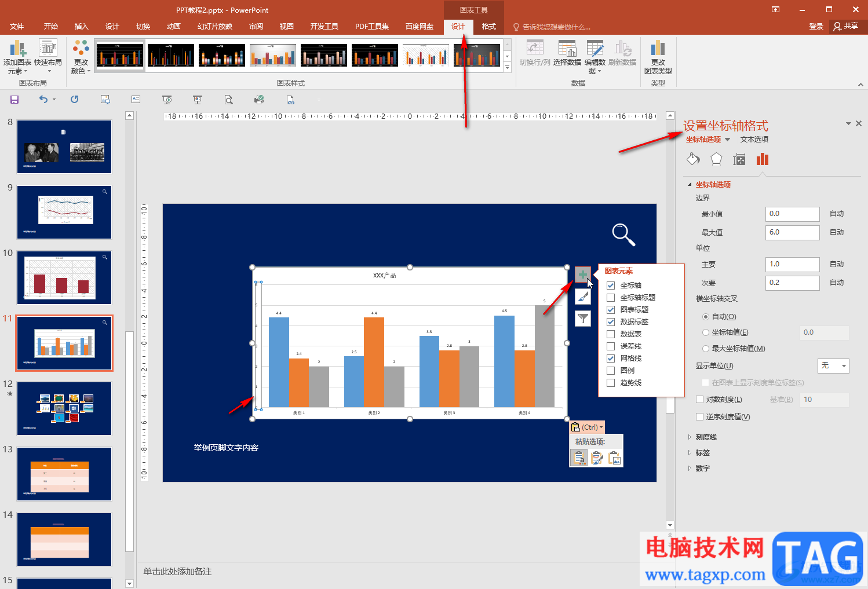Viewport: 868px width, 589px height.
Task: Uncheck the 网格线 (Gridlines) checkbox
Action: [x=611, y=358]
